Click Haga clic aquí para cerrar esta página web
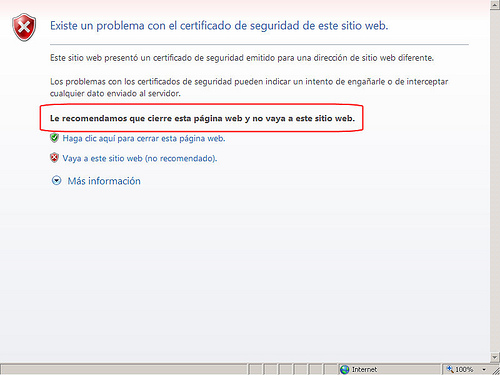This screenshot has width=500, height=375. (144, 138)
